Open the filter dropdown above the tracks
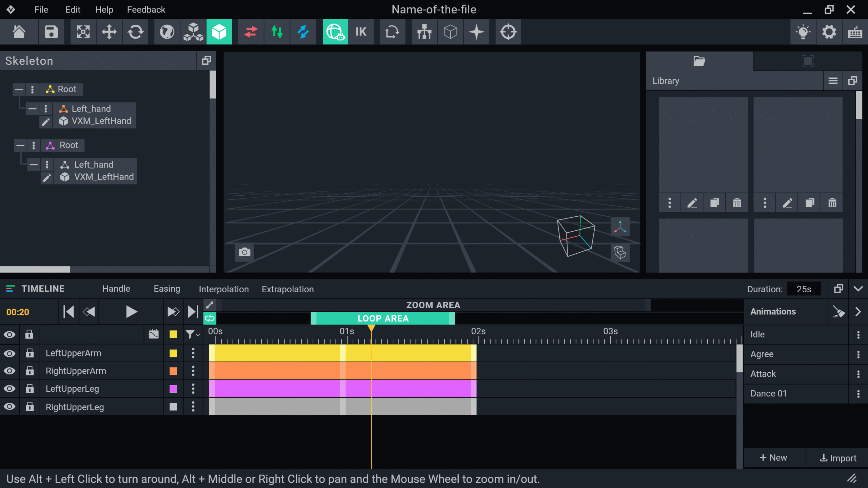This screenshot has height=488, width=868. (192, 334)
